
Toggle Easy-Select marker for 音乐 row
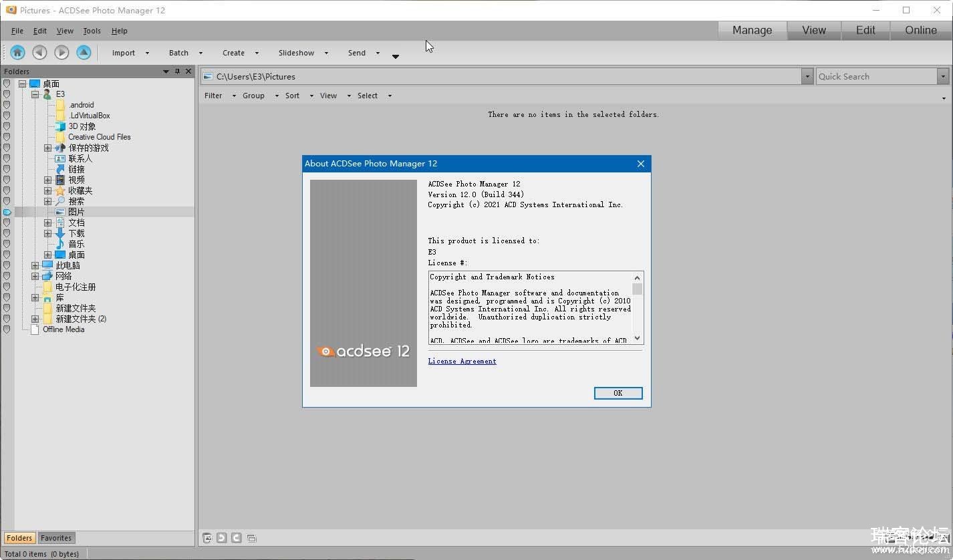[7, 244]
